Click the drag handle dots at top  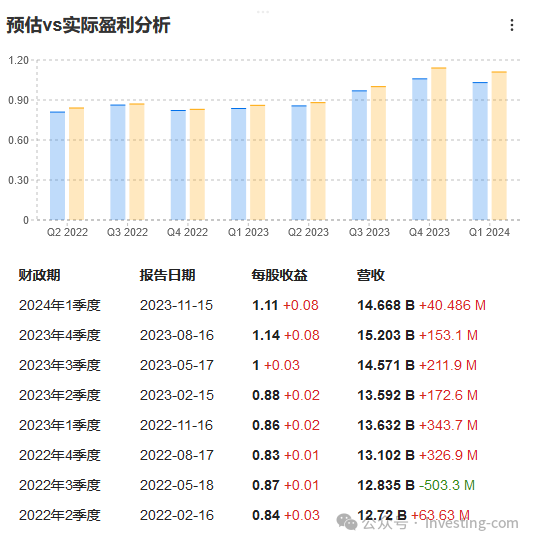(263, 12)
